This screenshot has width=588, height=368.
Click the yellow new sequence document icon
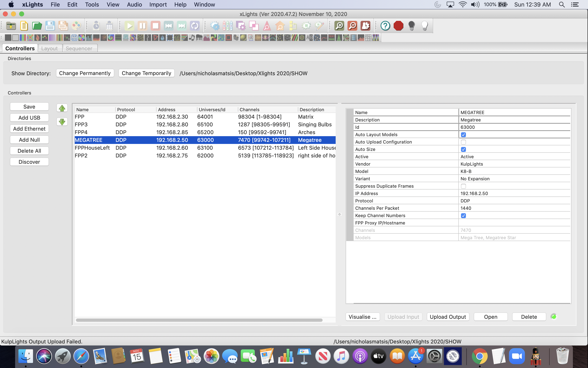pos(24,26)
